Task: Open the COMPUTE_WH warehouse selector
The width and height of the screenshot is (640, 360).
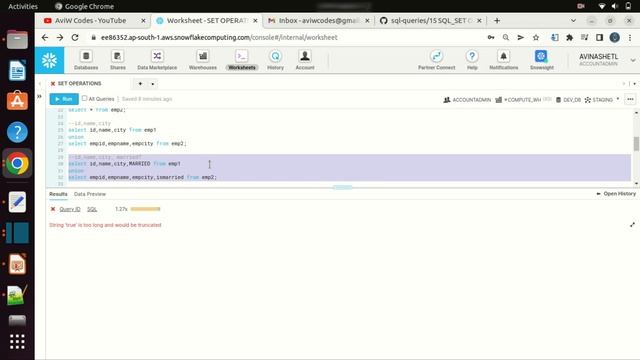Action: [523, 100]
